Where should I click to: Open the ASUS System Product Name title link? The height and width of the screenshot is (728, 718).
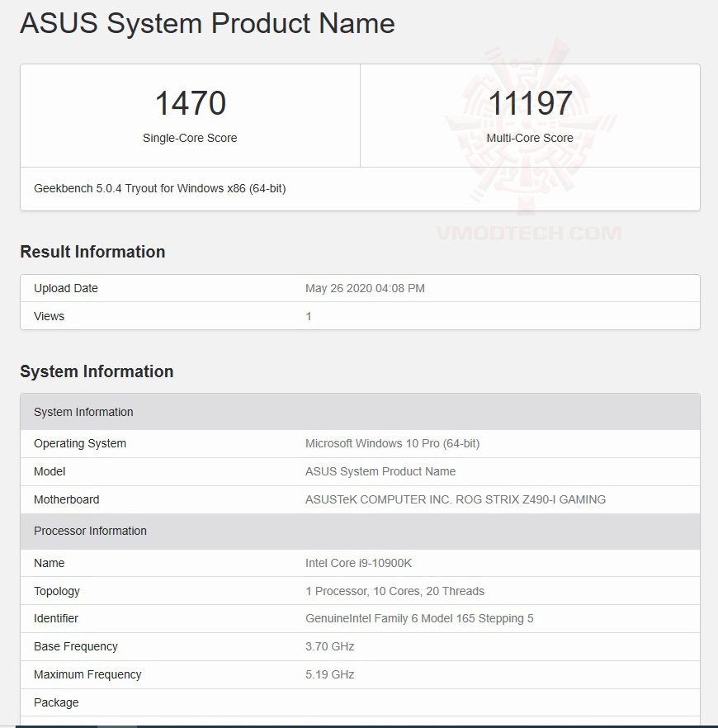click(x=206, y=24)
